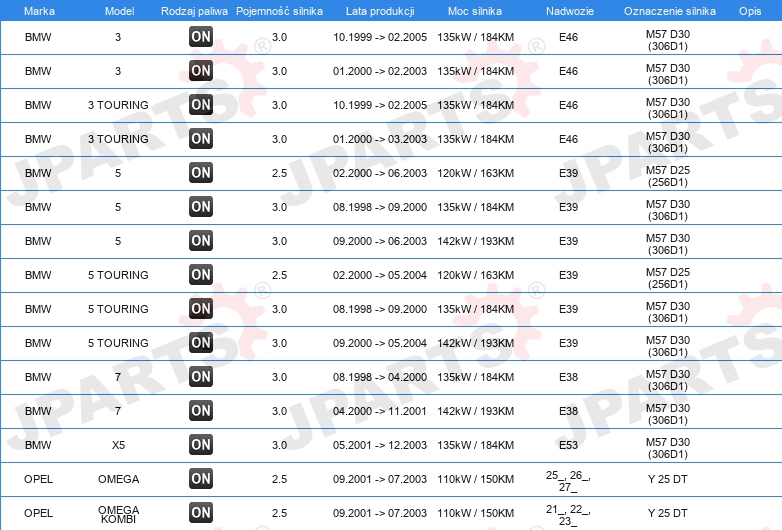Click ON icon in BMW 5 08.1998 row
The image size is (782, 530).
click(201, 206)
